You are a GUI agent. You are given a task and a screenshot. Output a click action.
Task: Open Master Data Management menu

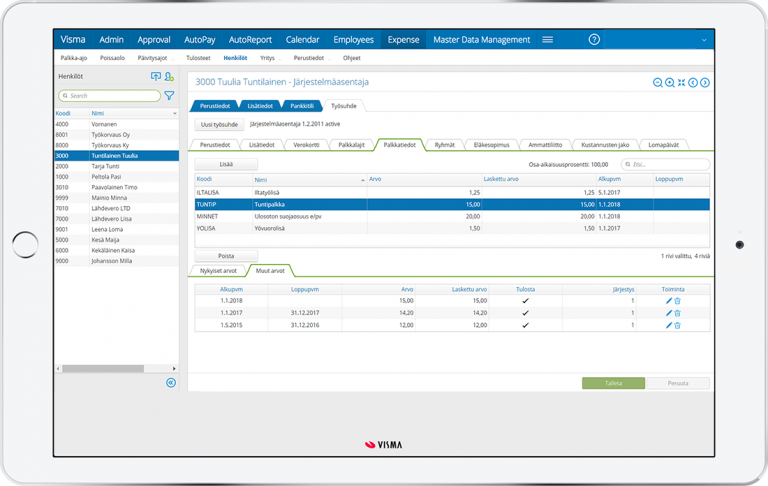(481, 40)
